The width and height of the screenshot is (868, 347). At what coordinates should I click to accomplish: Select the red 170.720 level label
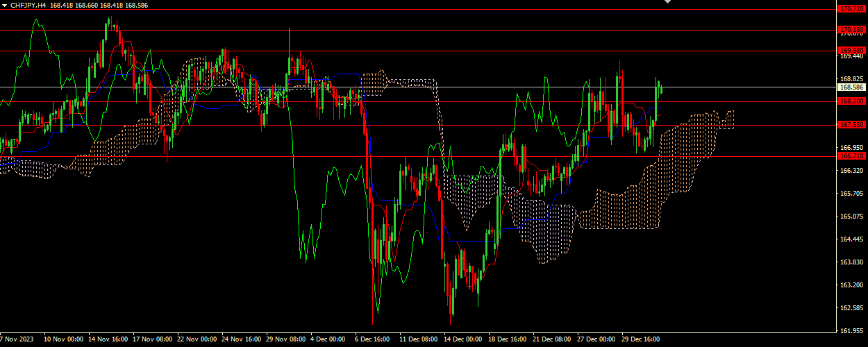click(x=851, y=9)
